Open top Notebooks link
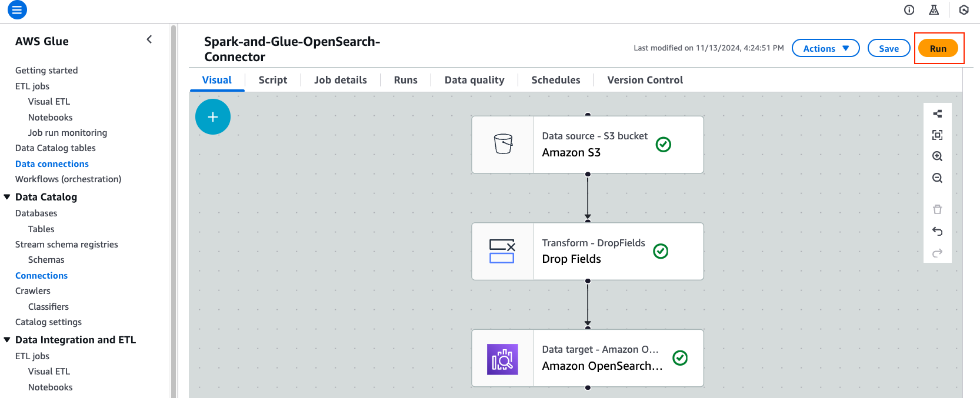Viewport: 980px width, 398px height. click(51, 118)
